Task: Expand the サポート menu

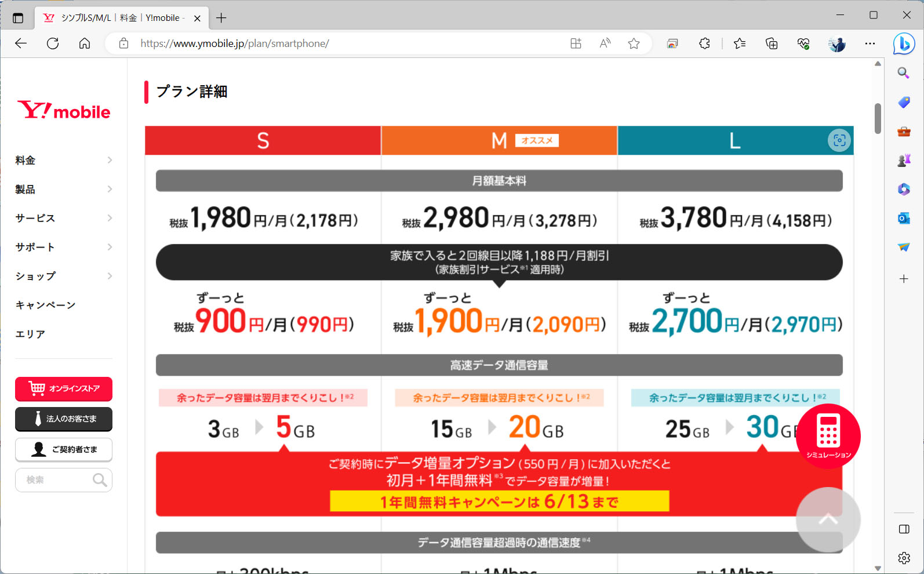Action: [64, 247]
